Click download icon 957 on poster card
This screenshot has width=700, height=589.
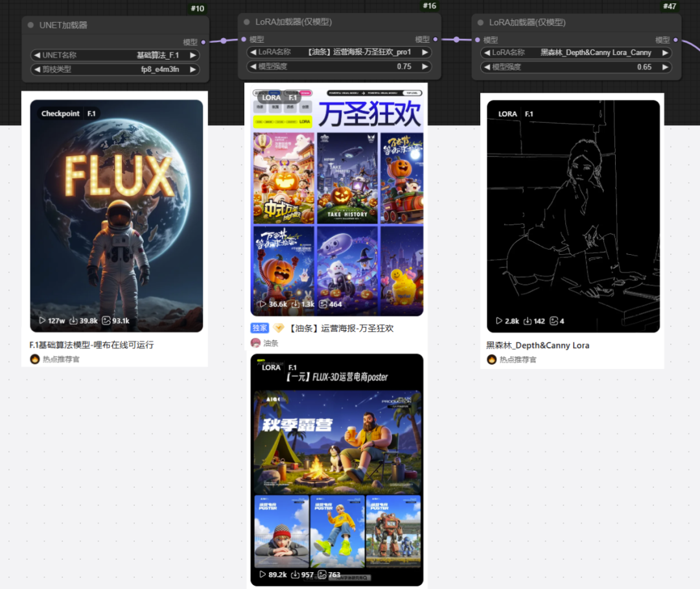point(295,574)
